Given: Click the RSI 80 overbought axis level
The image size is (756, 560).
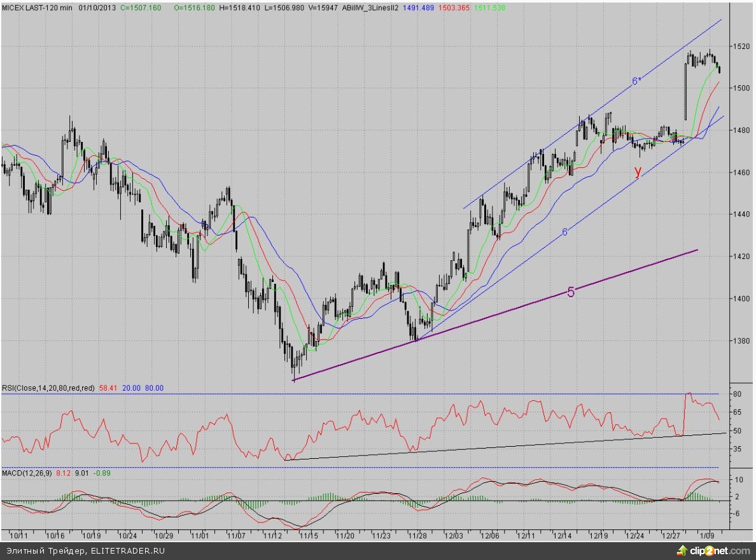Looking at the screenshot, I should (x=737, y=395).
